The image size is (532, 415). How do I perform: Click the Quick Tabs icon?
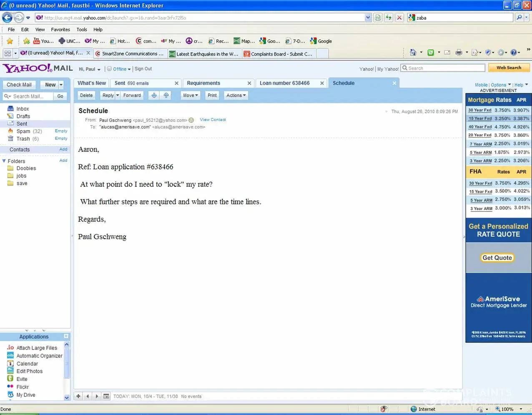[x=8, y=53]
